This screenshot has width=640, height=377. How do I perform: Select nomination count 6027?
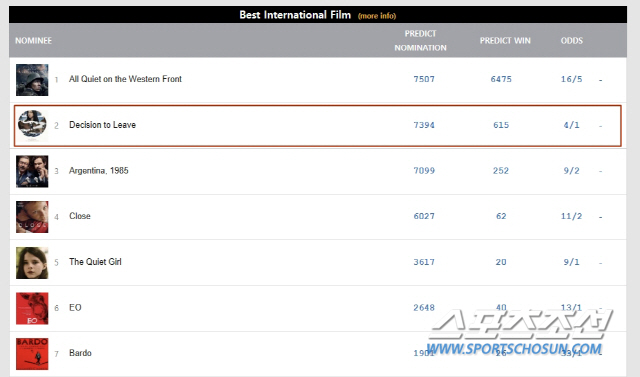424,216
